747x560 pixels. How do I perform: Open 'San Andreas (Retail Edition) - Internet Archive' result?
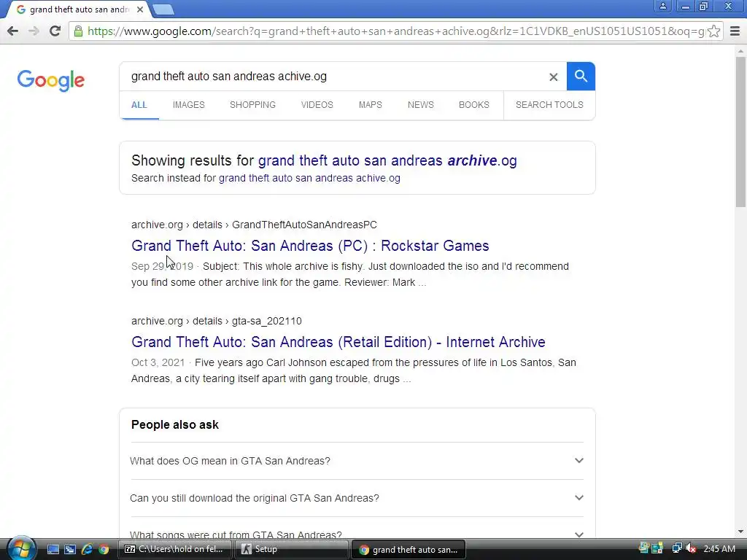click(338, 342)
